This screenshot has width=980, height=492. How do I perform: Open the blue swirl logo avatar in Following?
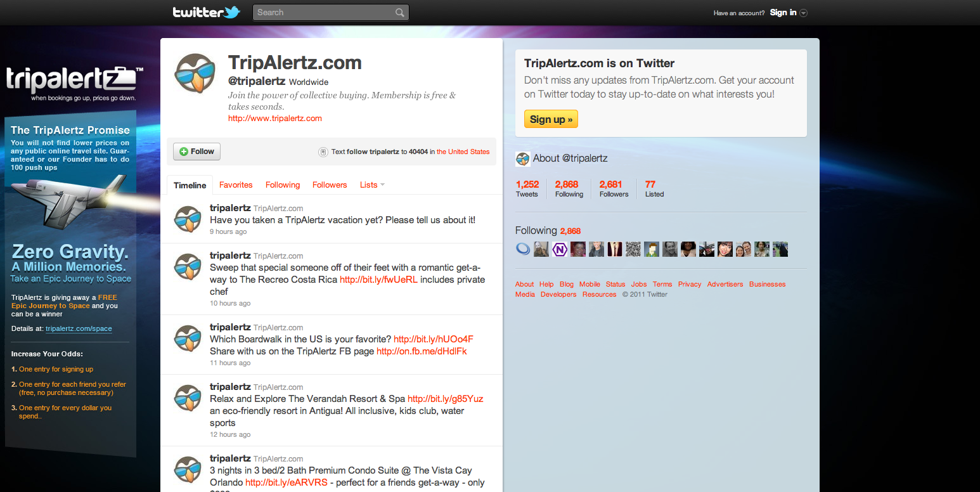[x=523, y=249]
